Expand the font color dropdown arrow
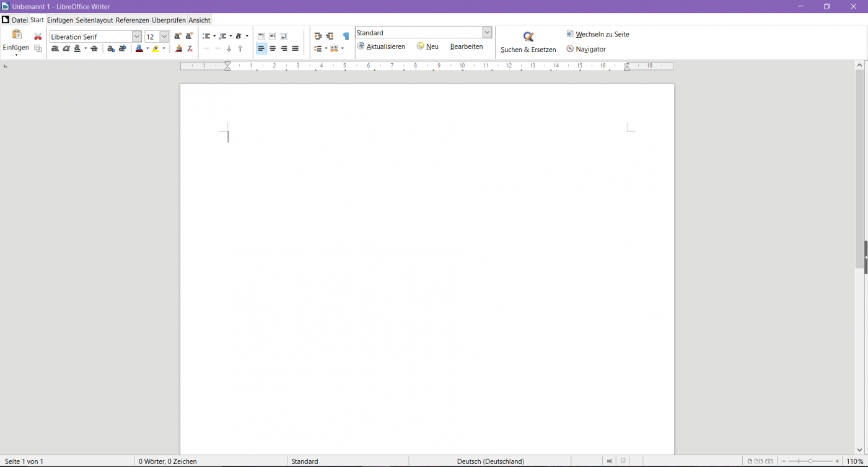This screenshot has height=467, width=868. coord(147,48)
